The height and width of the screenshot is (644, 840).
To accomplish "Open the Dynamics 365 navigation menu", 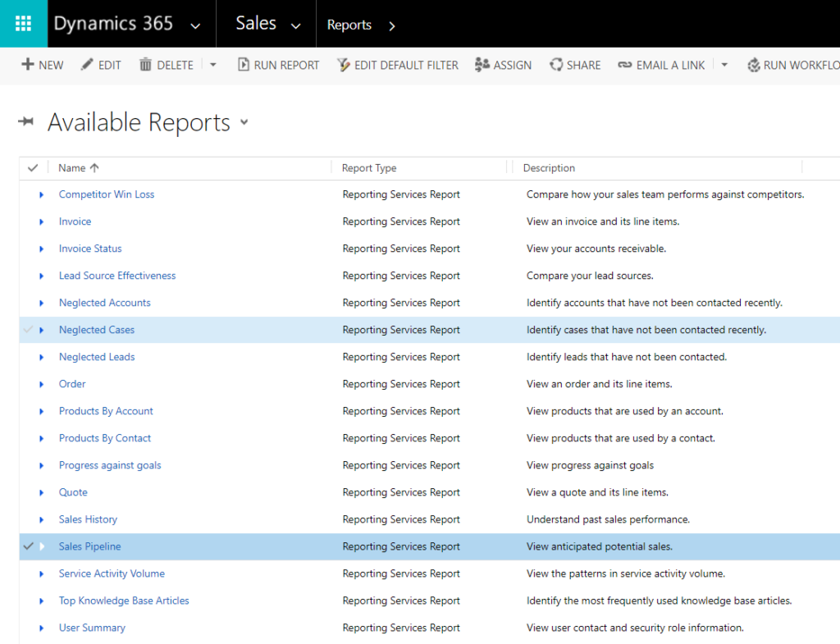I will pyautogui.click(x=195, y=24).
